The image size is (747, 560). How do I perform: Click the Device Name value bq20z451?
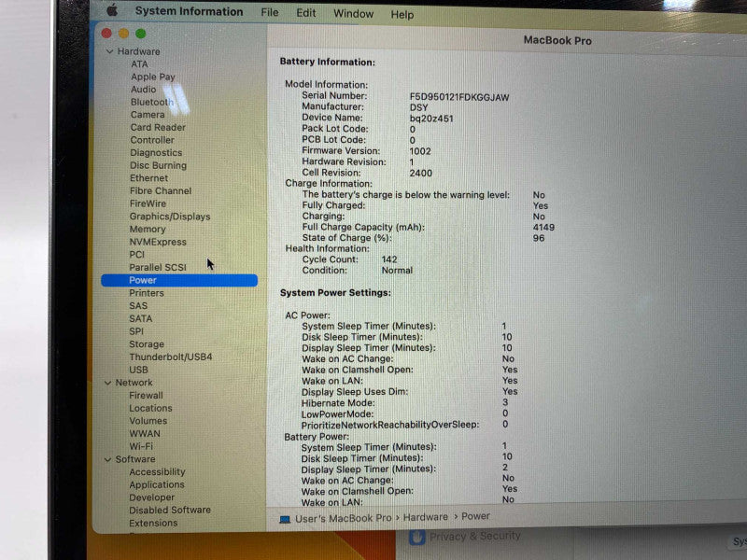[431, 119]
